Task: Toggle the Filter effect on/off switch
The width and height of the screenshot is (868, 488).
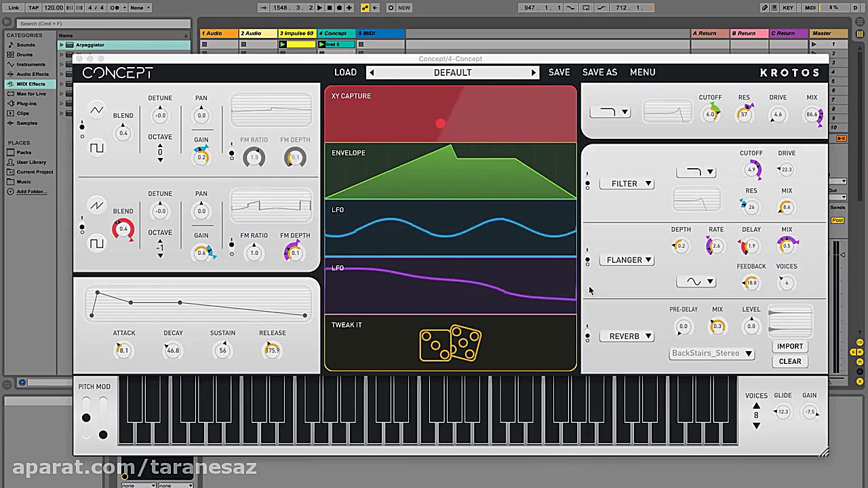Action: (x=587, y=181)
